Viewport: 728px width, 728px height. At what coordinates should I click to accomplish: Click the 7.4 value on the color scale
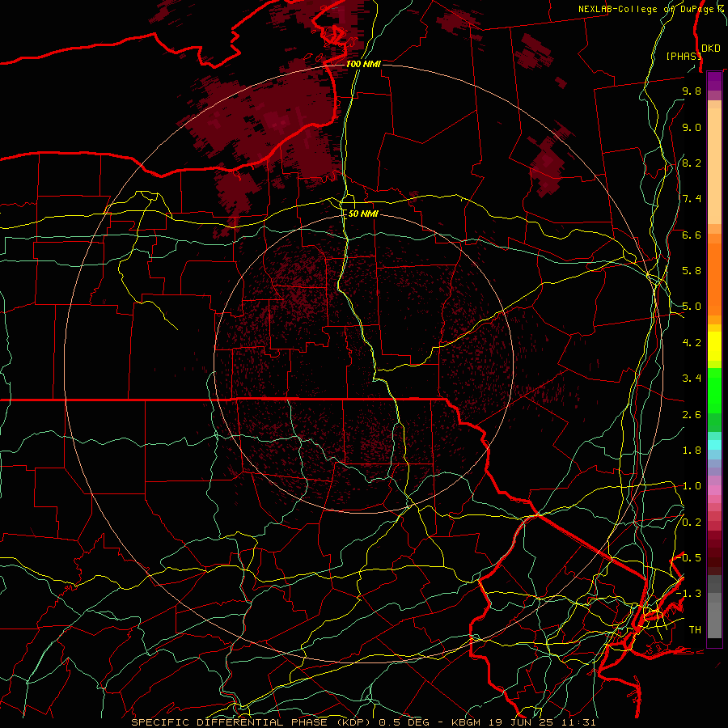click(692, 199)
